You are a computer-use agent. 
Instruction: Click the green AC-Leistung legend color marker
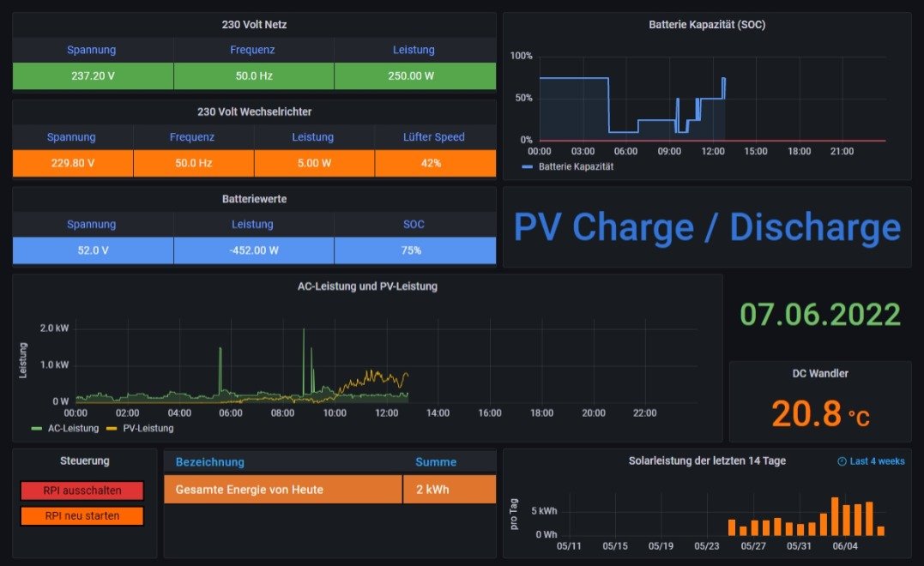tap(36, 428)
